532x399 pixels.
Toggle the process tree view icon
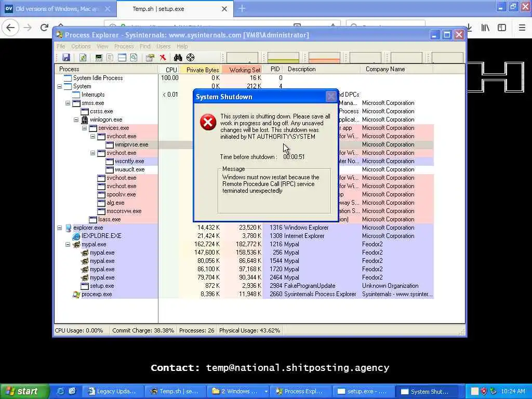pos(110,57)
